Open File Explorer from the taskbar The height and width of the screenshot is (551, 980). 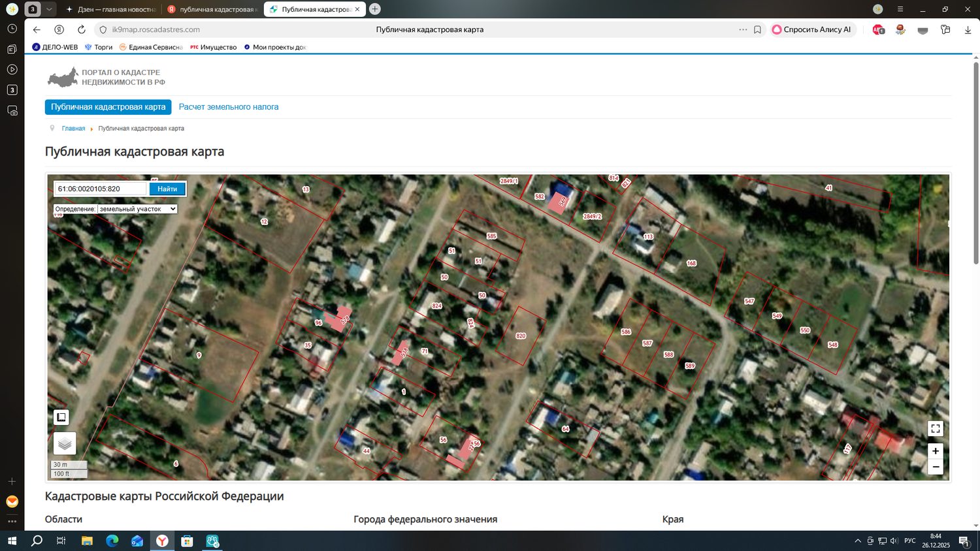coord(87,541)
